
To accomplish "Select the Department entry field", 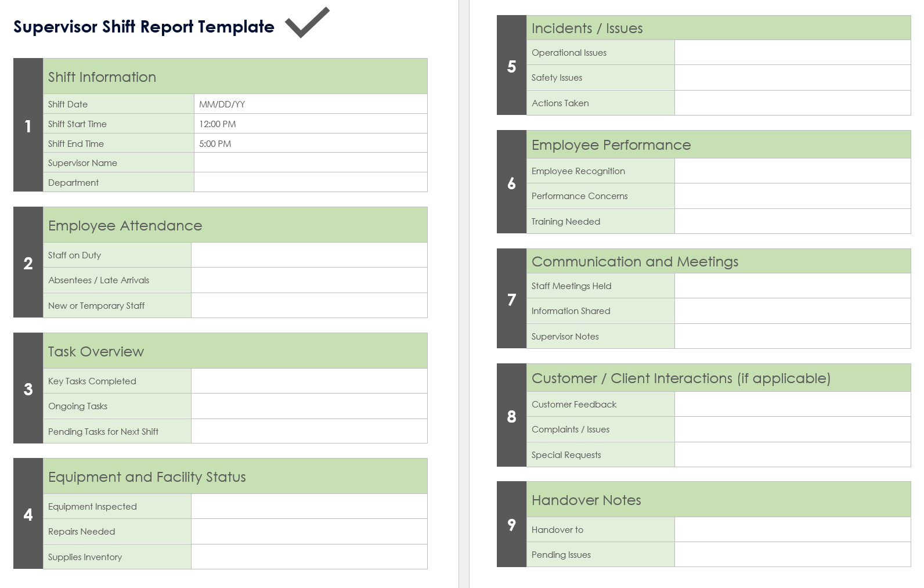I will tap(311, 183).
